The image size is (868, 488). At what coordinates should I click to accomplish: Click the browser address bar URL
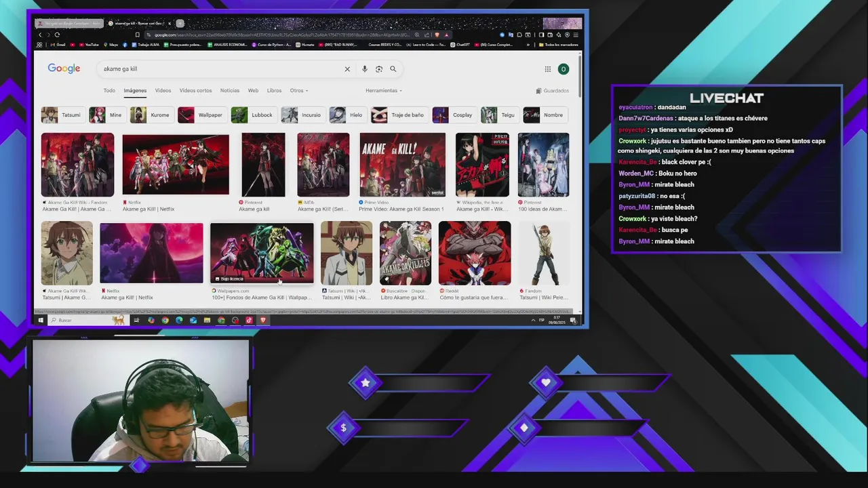point(281,35)
